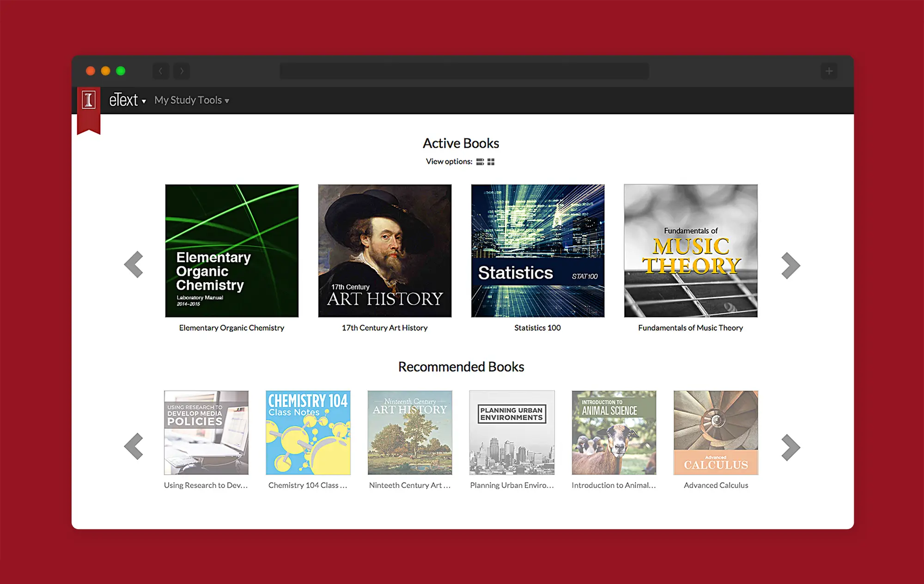This screenshot has width=924, height=584.
Task: Click the Elementary Organic Chemistry title link
Action: tap(231, 328)
